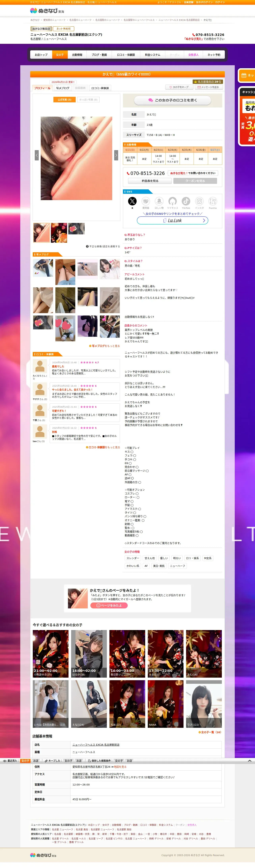
Task: Open the 小鳥遊ゆき(25) recommended card
Action: [51, 654]
